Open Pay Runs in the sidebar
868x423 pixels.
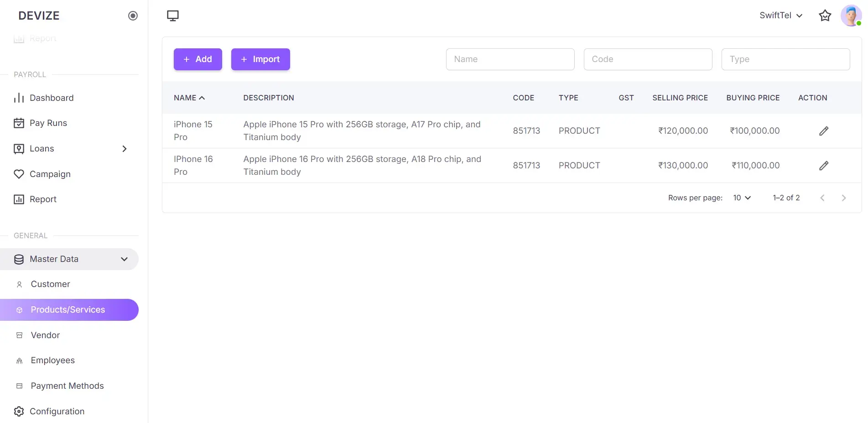69,123
